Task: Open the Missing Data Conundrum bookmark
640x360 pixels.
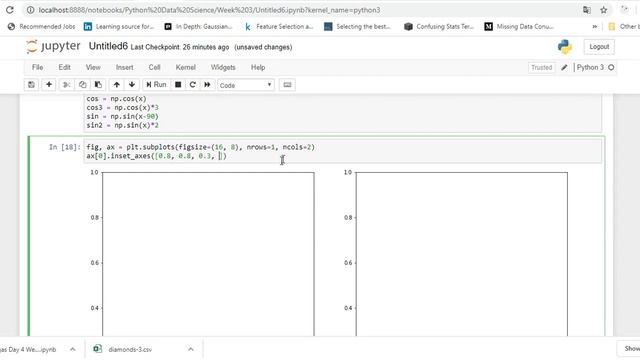Action: [x=519, y=27]
